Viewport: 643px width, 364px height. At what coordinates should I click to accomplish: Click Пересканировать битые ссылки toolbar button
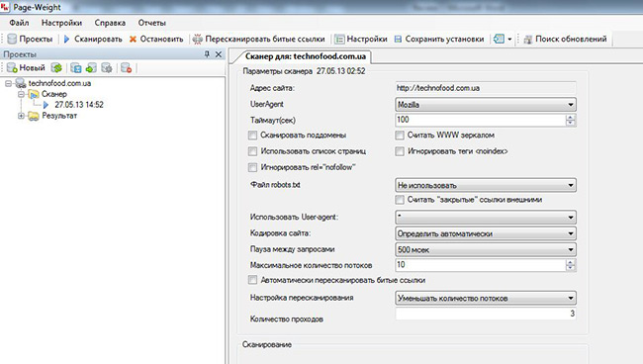click(x=259, y=39)
